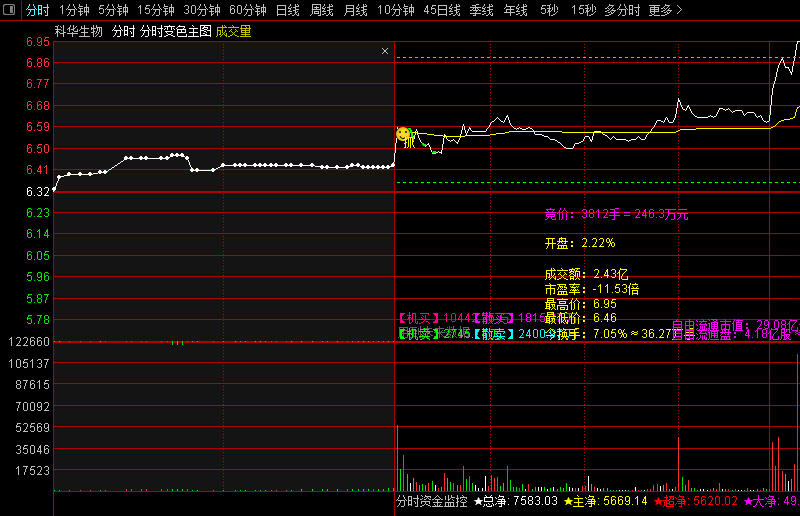This screenshot has height=516, width=800.
Task: Click the 分时资金监控 indicator label
Action: point(432,501)
